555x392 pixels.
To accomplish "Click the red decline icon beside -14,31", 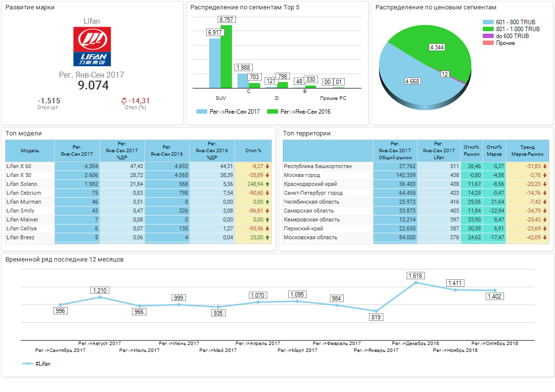I will (124, 101).
